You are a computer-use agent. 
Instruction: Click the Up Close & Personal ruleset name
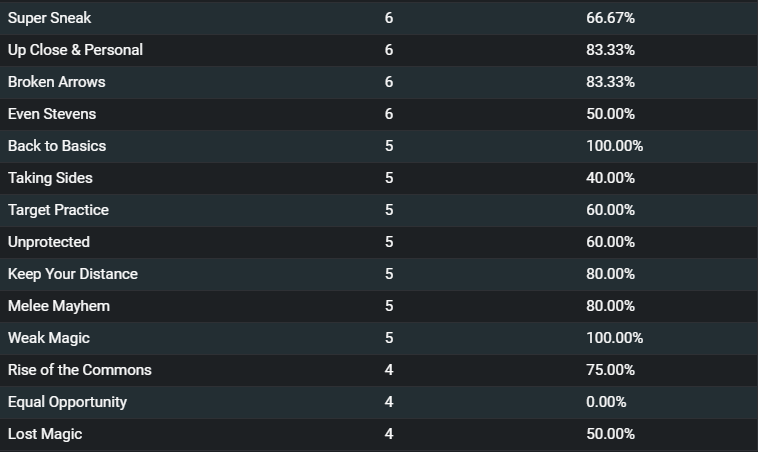tap(75, 50)
